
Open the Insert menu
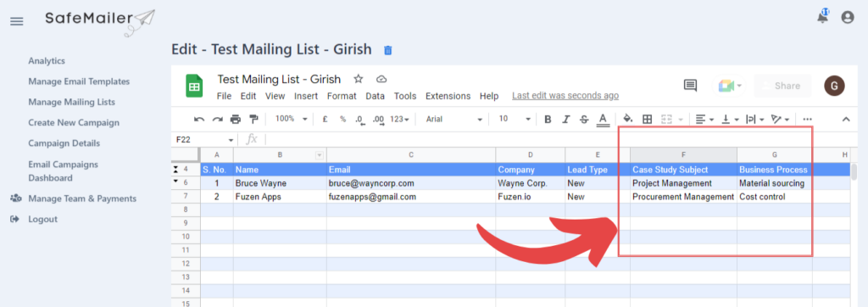(x=306, y=96)
